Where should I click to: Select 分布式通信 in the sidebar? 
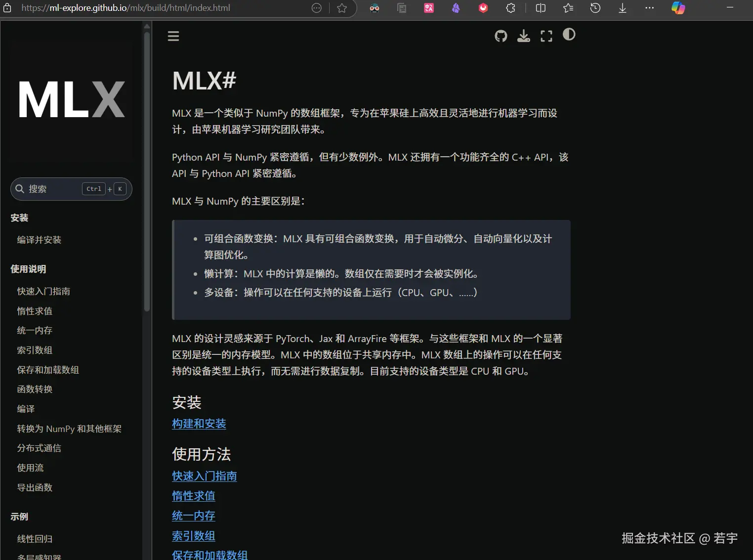click(39, 448)
